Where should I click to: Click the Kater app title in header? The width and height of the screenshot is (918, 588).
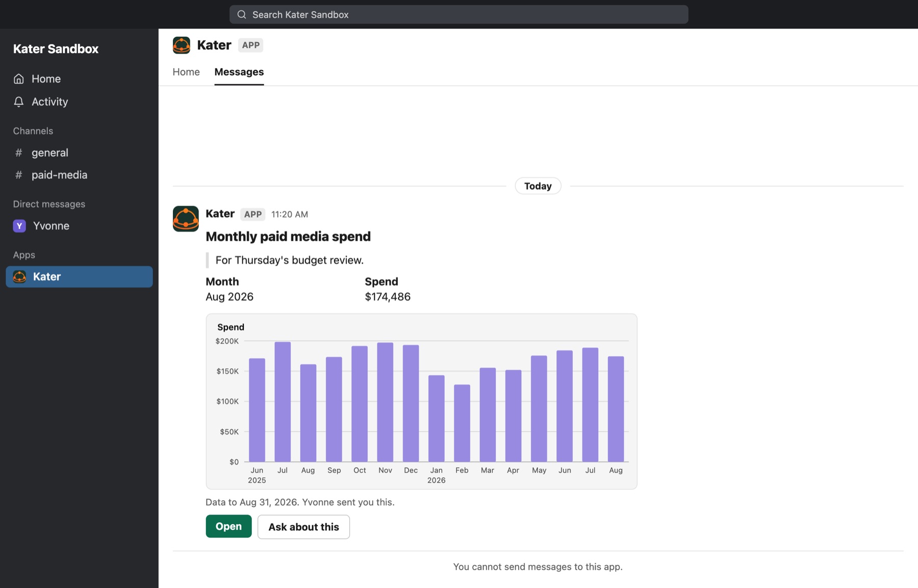click(x=214, y=45)
